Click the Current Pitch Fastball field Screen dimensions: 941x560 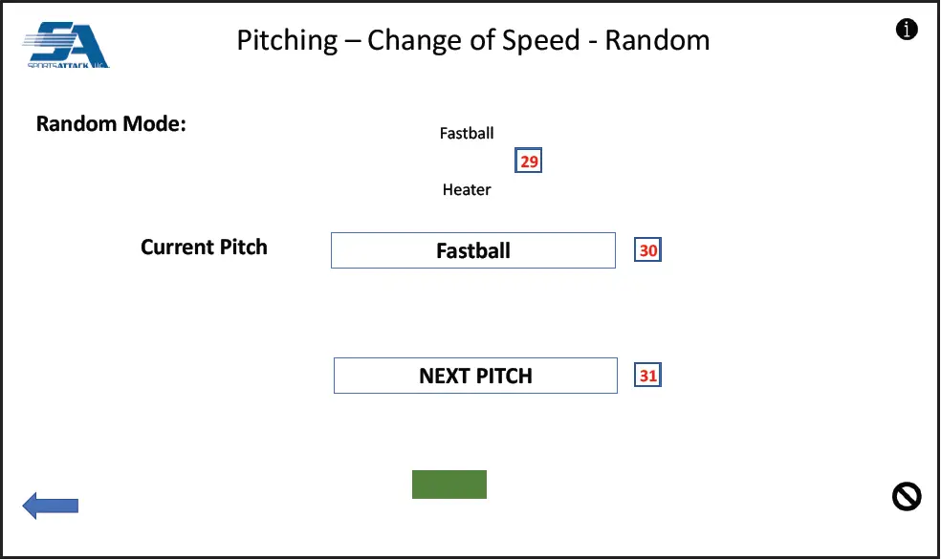[x=473, y=250]
